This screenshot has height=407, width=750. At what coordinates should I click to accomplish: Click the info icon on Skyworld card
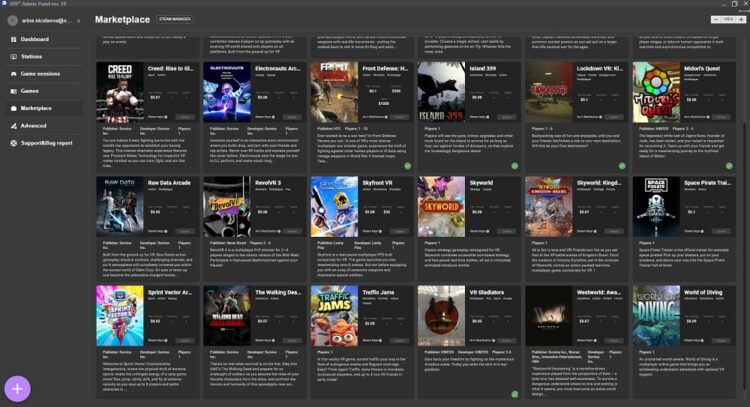pos(488,231)
